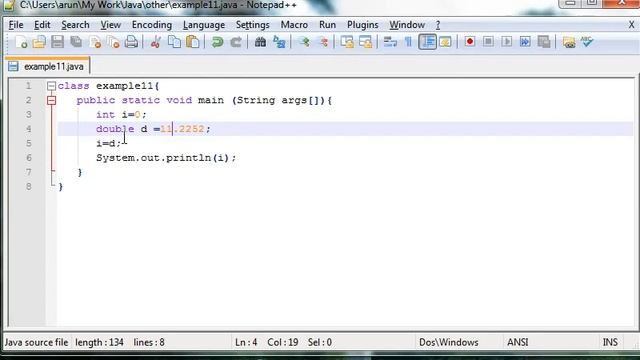Click the 'i=d;' statement
The image size is (640, 360).
[x=109, y=144]
